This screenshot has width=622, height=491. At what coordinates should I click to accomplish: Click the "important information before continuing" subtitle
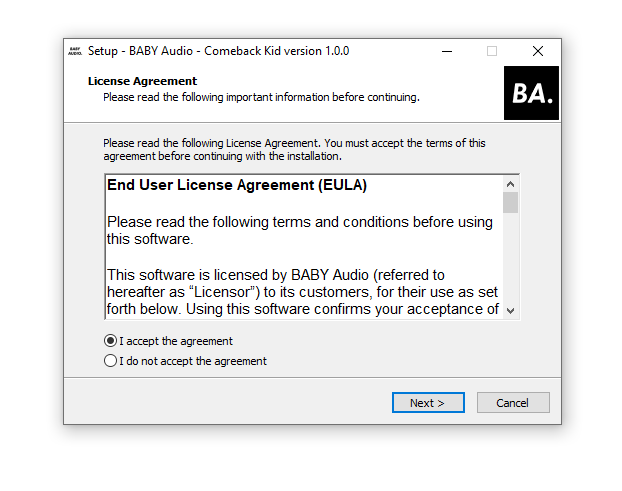(x=261, y=97)
